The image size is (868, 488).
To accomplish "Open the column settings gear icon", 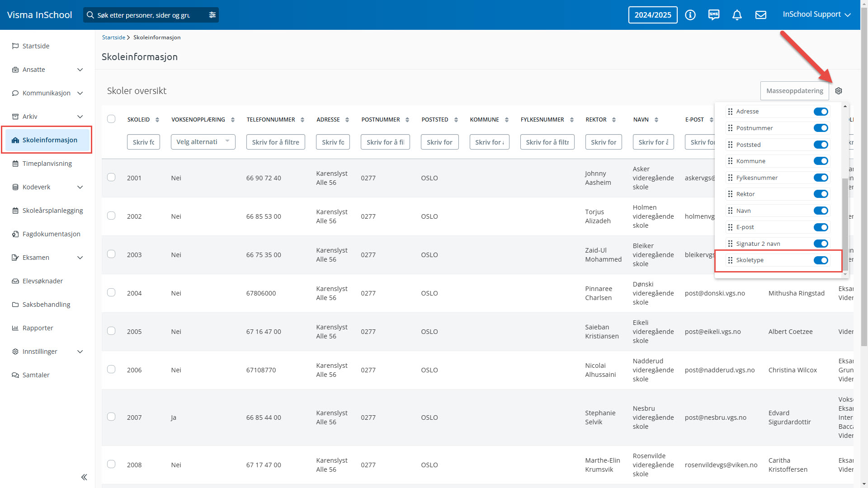I will [839, 91].
